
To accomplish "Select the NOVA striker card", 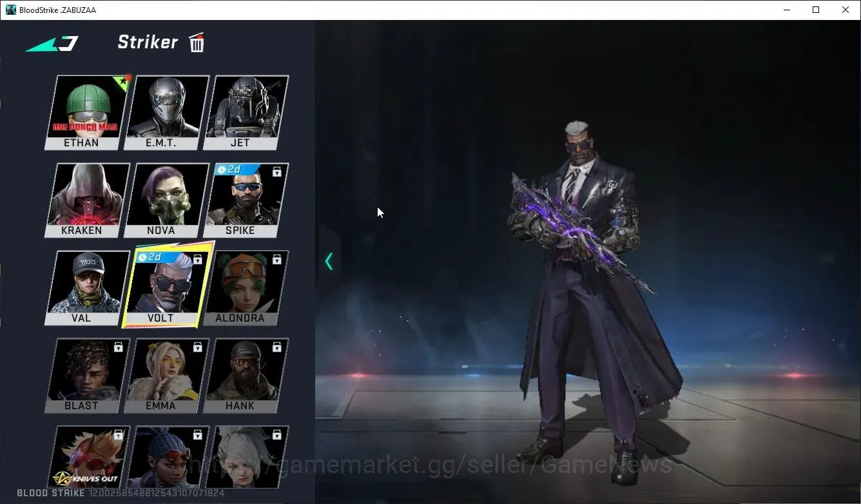I will point(166,200).
